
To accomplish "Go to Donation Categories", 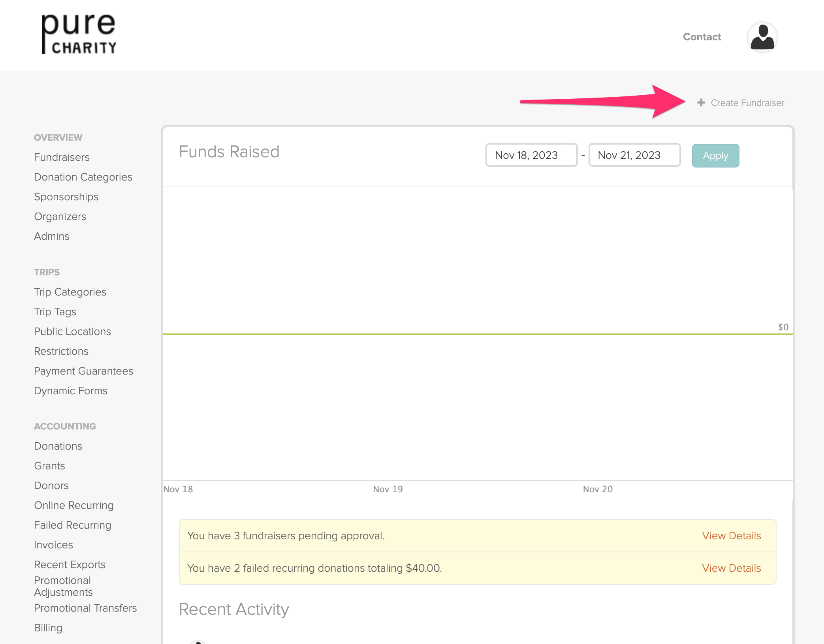I will pos(83,177).
